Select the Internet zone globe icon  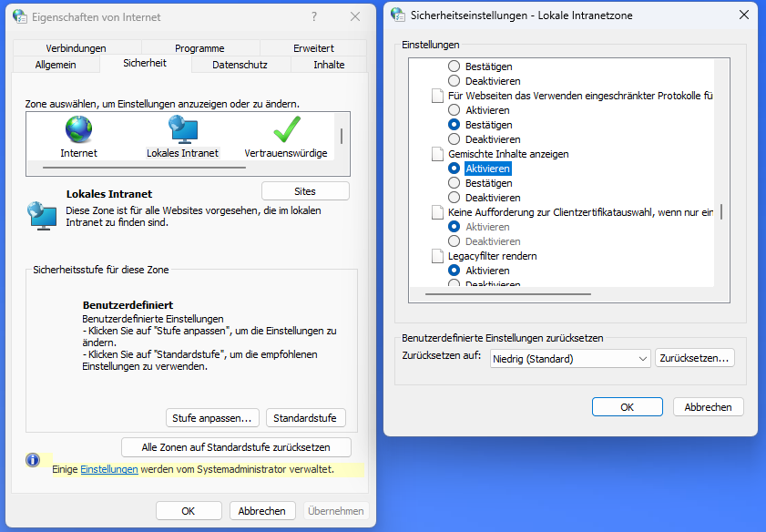(x=78, y=130)
